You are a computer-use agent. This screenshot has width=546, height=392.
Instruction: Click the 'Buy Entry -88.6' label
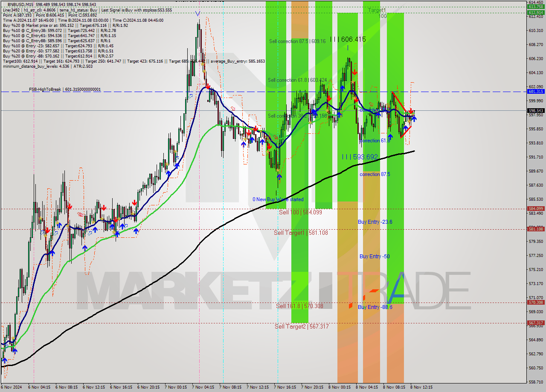pos(375,307)
